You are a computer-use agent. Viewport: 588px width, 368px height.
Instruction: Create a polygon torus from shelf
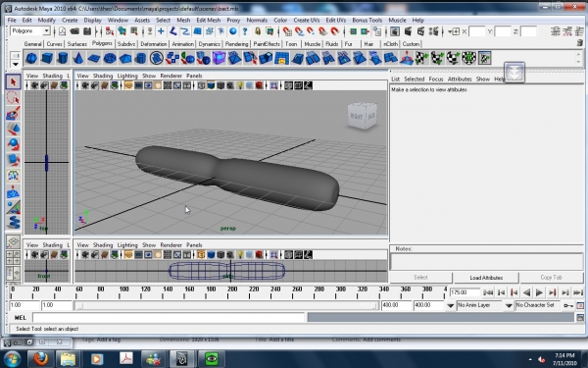coord(110,58)
